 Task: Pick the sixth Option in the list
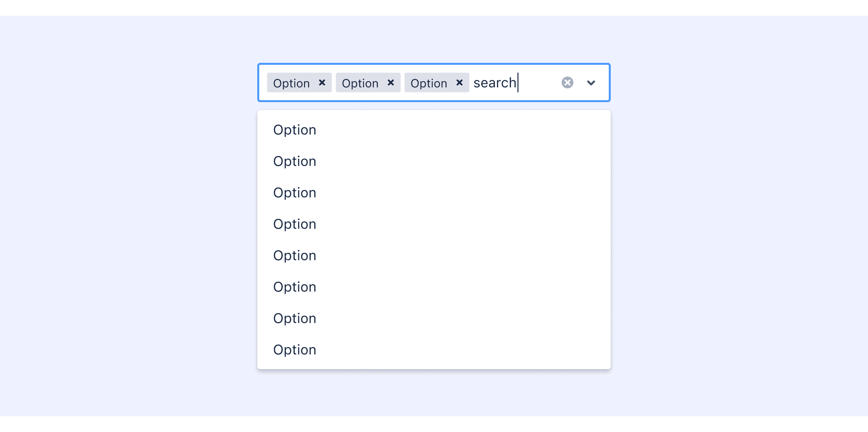(x=295, y=287)
